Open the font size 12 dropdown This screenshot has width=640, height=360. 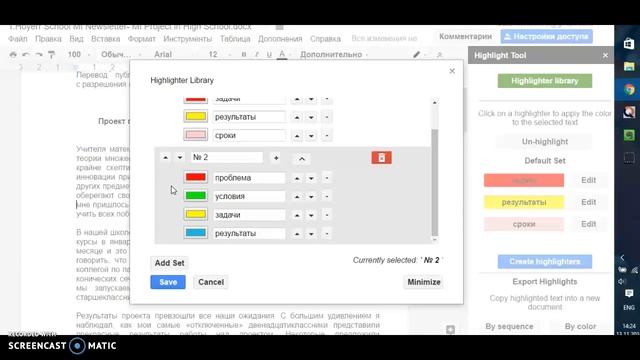[x=219, y=54]
